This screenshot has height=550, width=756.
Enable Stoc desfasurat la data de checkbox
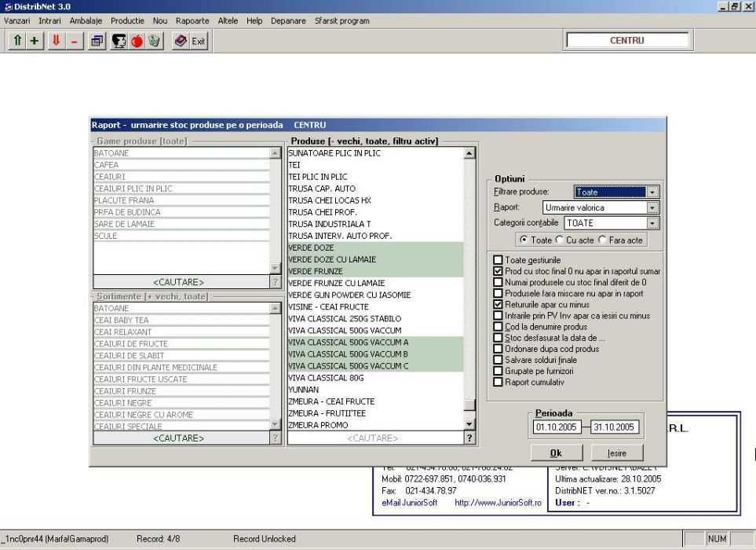[x=498, y=338]
